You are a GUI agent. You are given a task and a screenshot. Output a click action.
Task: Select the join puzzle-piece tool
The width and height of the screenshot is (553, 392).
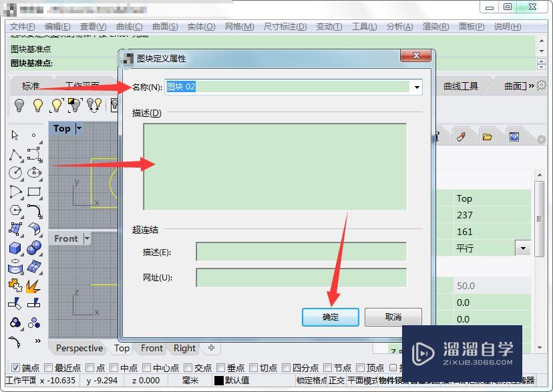click(x=15, y=285)
